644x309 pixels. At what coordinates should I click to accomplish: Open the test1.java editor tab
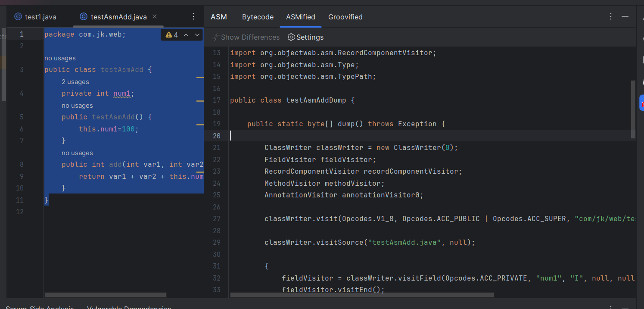(x=35, y=17)
